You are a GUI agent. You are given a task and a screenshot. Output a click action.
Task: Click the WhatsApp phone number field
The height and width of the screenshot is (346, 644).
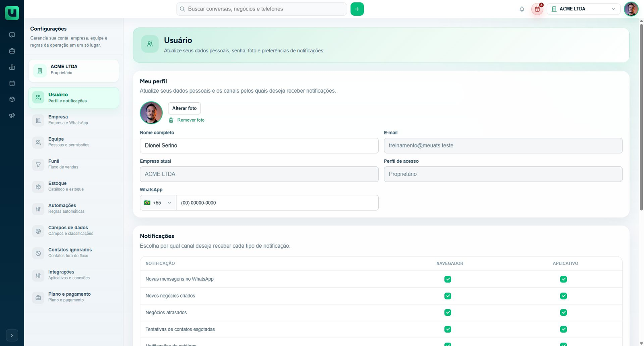pos(277,203)
